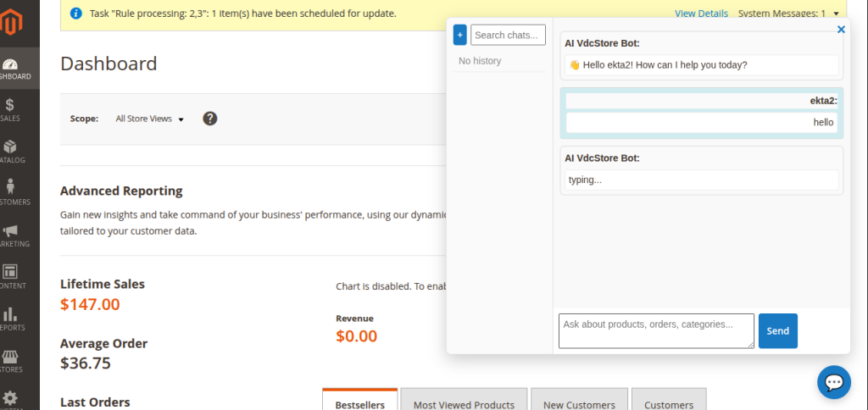Open the New Customers tab
The width and height of the screenshot is (868, 410).
pos(579,404)
